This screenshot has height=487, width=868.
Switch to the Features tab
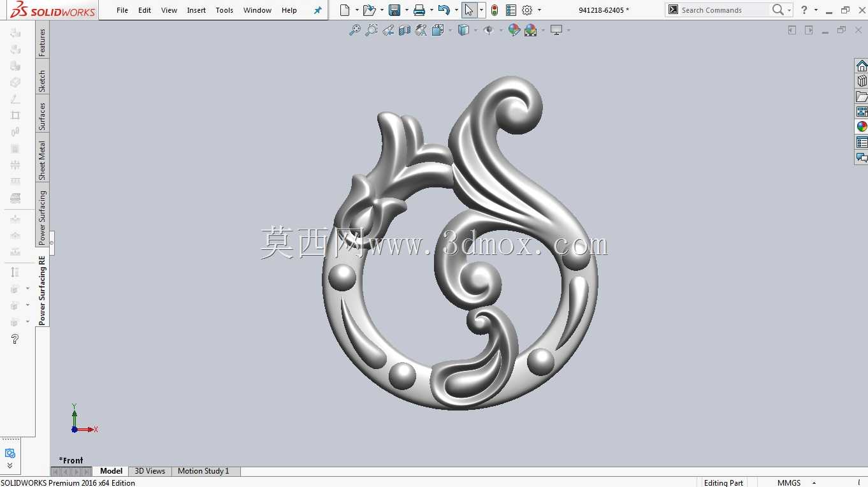pyautogui.click(x=43, y=43)
